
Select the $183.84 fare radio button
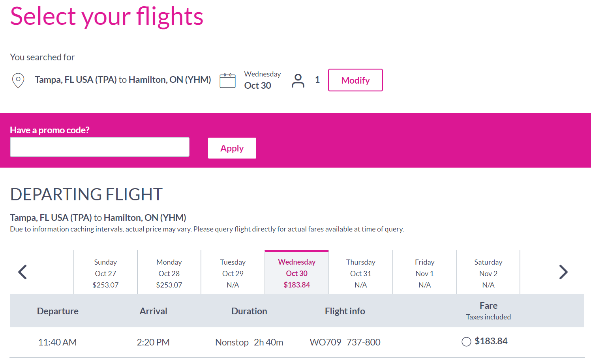(466, 342)
